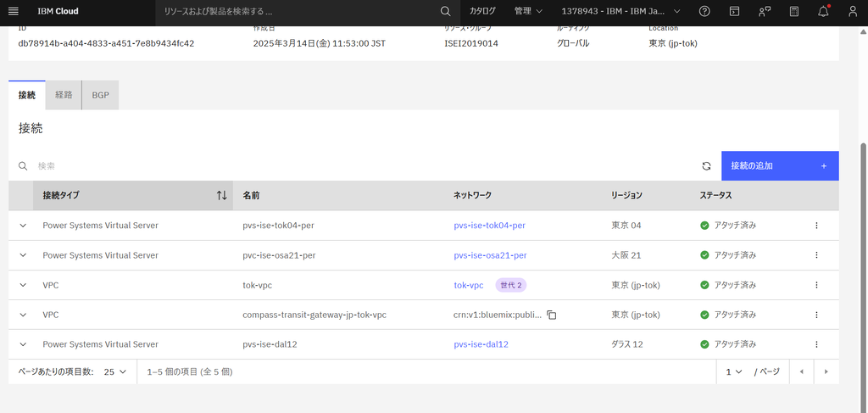Open the カタログ menu item
Image resolution: width=868 pixels, height=413 pixels.
tap(482, 11)
